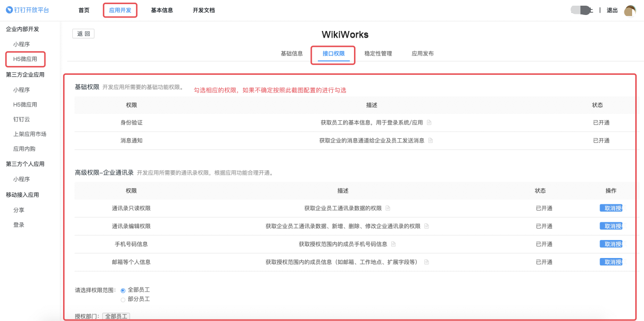Viewport: 644px width, 321px height.
Task: Open doc icon beside 通讯录只读权限 description
Action: 388,208
